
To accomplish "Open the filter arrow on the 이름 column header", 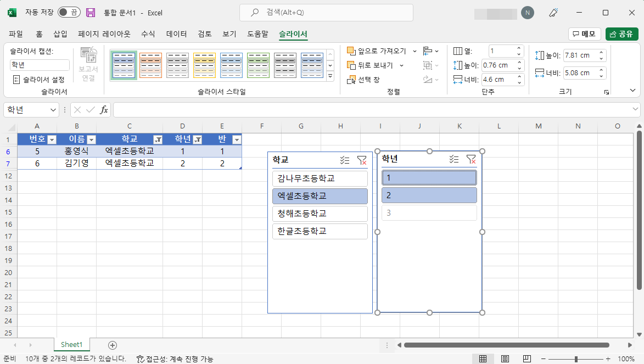I will [91, 139].
